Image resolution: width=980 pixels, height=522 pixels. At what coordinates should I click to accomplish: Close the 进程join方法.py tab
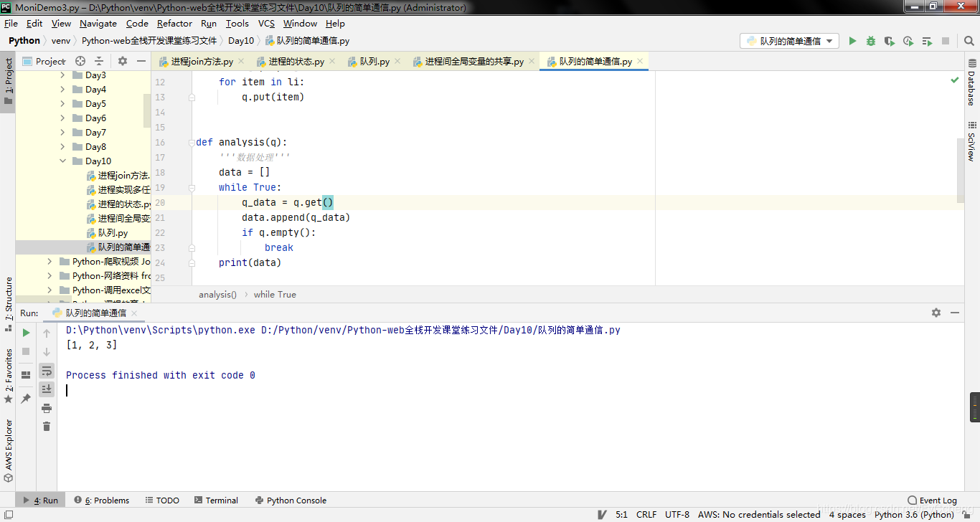[x=240, y=62]
